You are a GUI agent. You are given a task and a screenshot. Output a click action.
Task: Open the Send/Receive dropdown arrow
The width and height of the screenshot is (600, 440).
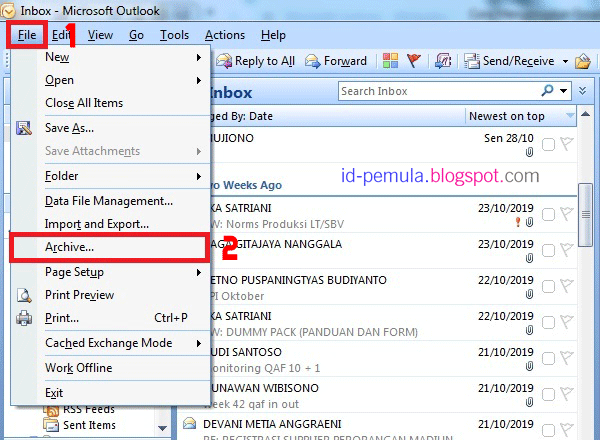(x=565, y=61)
